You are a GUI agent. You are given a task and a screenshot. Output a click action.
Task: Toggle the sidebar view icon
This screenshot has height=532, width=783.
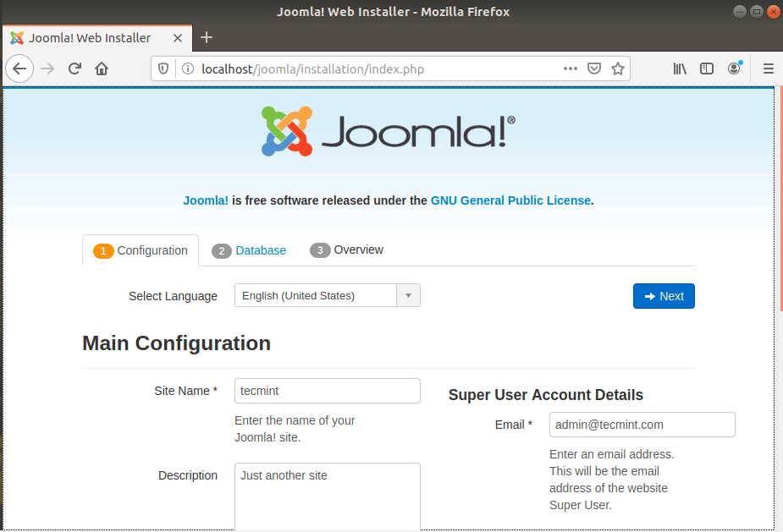point(707,69)
